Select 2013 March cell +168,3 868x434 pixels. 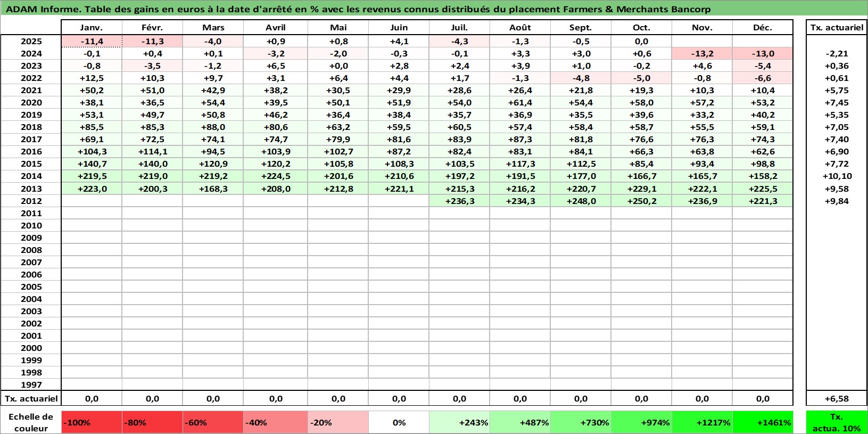click(213, 189)
